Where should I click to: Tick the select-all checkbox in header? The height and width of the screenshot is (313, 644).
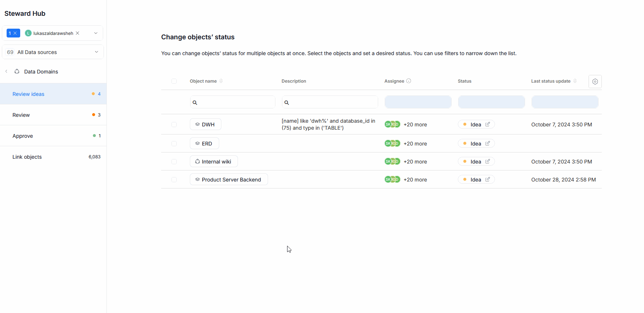click(174, 81)
